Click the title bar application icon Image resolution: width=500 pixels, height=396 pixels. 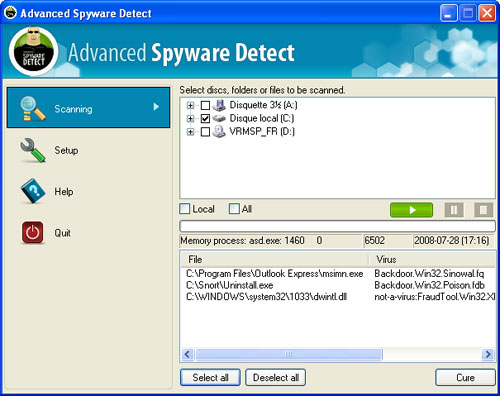[x=10, y=13]
